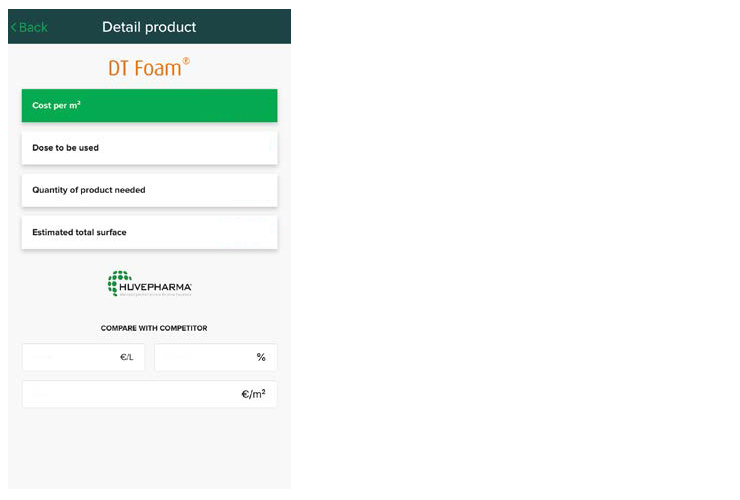Click the Huvepharma tagline under the logo
Screen dimensions: 740x500
[x=150, y=295]
